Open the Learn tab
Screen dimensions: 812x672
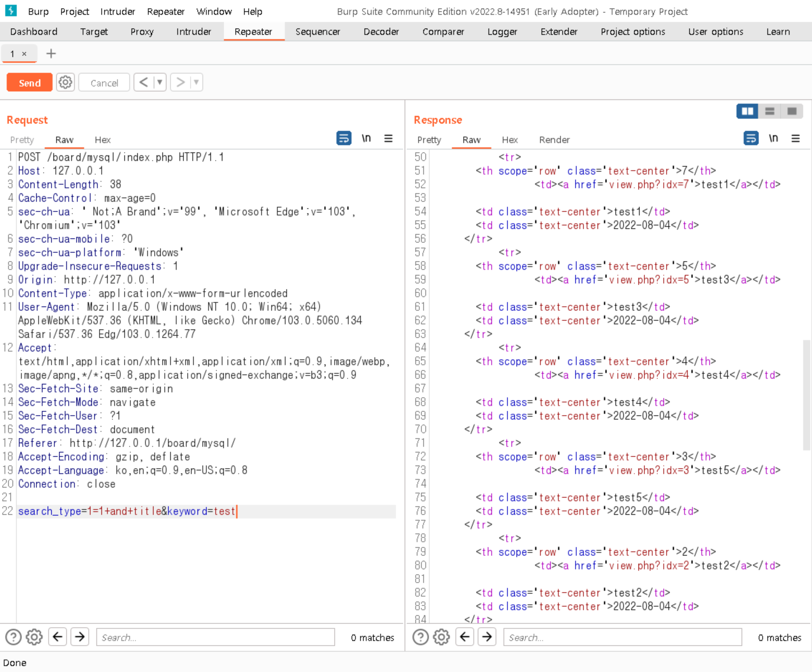point(778,32)
